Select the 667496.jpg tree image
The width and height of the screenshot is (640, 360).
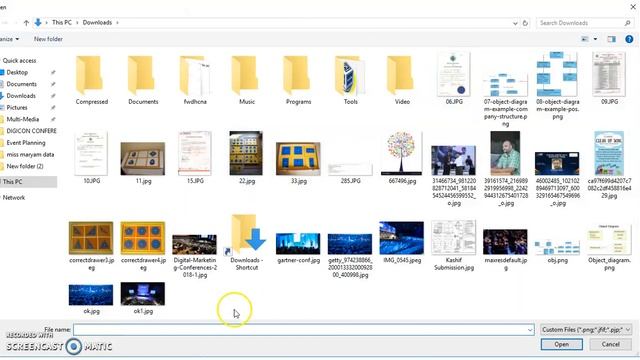[x=402, y=158]
